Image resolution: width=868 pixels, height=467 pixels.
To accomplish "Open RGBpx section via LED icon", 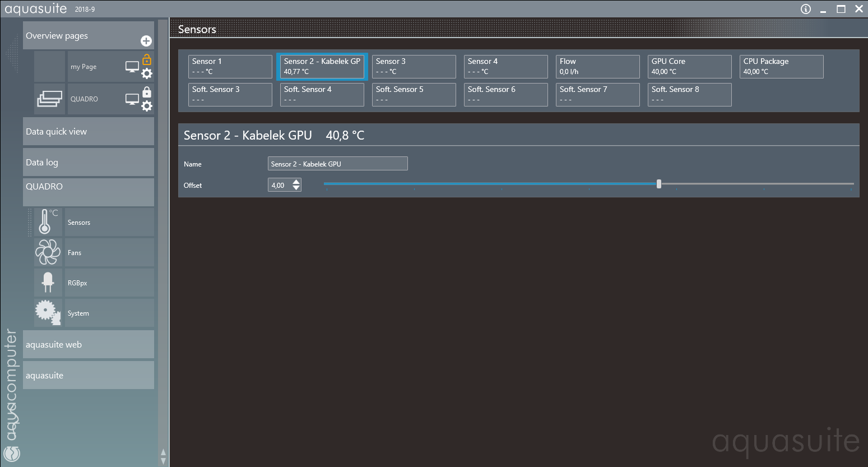I will [48, 283].
